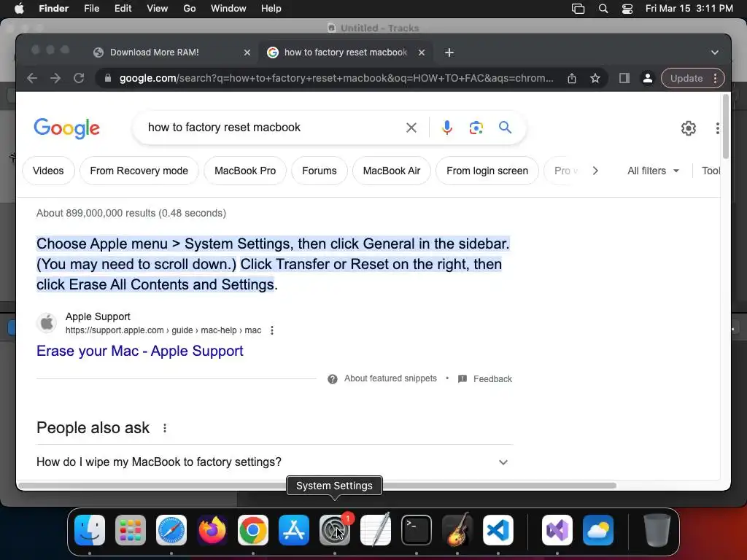Close the Download More RAM! tab
Screen dimensions: 747x560
click(247, 52)
